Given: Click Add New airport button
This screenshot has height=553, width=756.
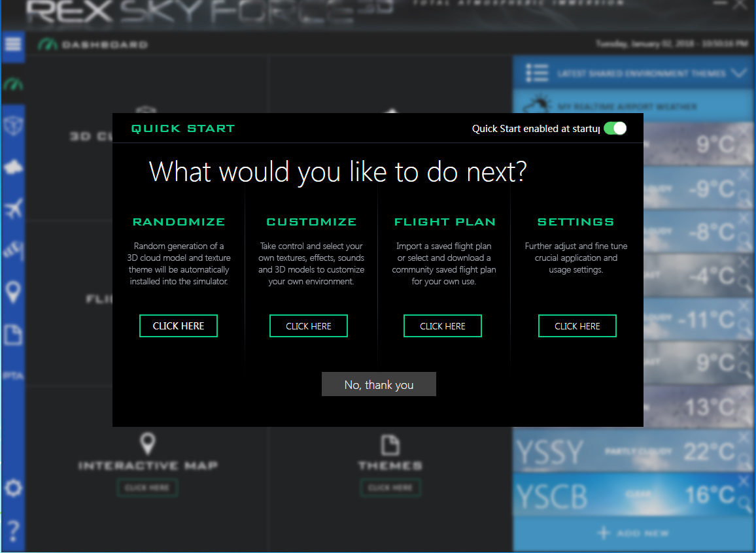Looking at the screenshot, I should [632, 533].
